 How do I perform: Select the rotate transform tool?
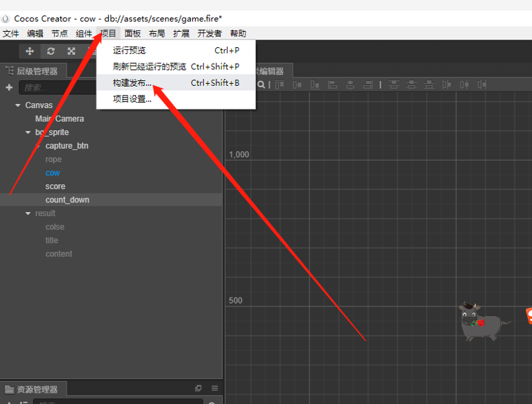point(51,51)
